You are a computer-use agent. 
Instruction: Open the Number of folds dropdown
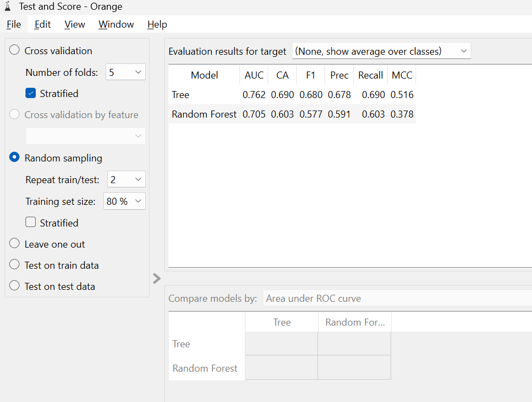coord(126,72)
